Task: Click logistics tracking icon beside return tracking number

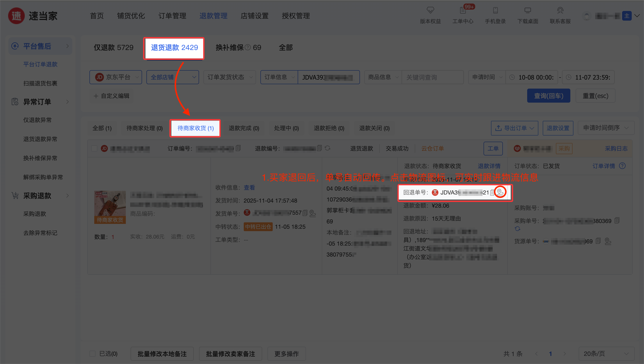Action: tap(500, 192)
